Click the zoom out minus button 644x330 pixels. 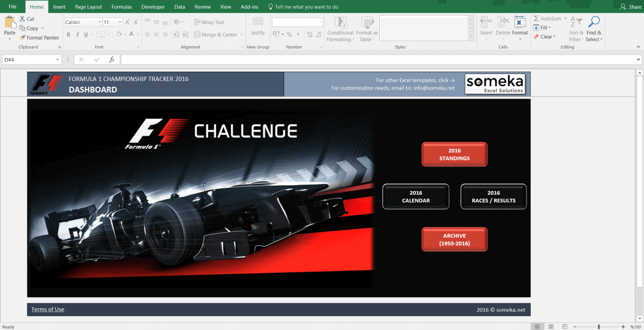click(x=574, y=327)
